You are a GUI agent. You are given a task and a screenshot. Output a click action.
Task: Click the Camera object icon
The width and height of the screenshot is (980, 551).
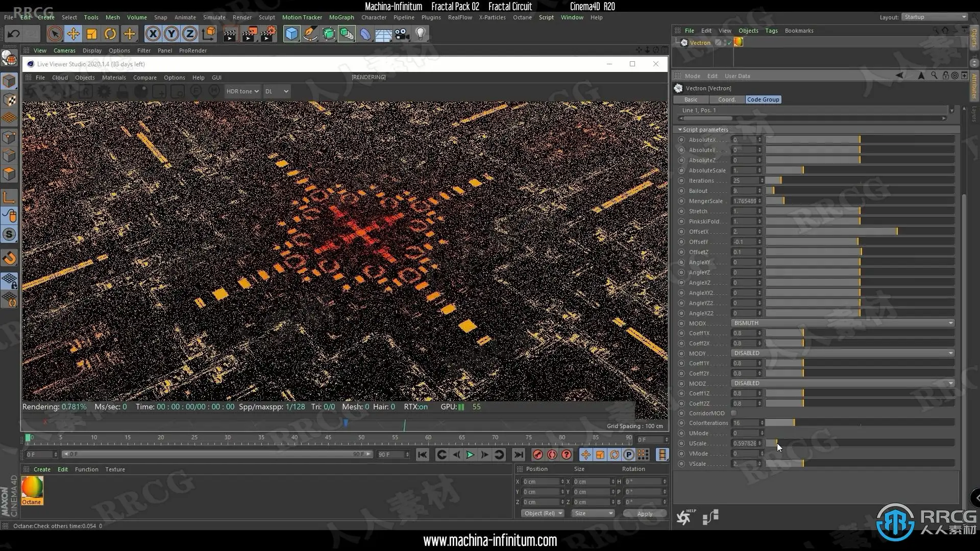pos(402,34)
